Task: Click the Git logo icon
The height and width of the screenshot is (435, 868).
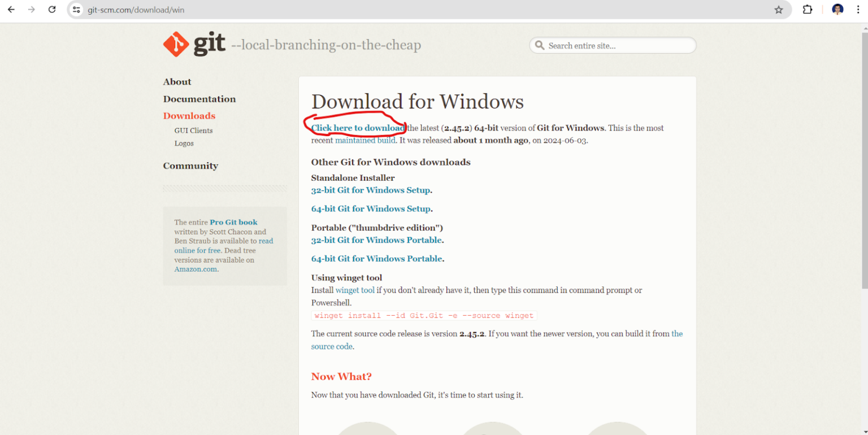Action: 176,44
